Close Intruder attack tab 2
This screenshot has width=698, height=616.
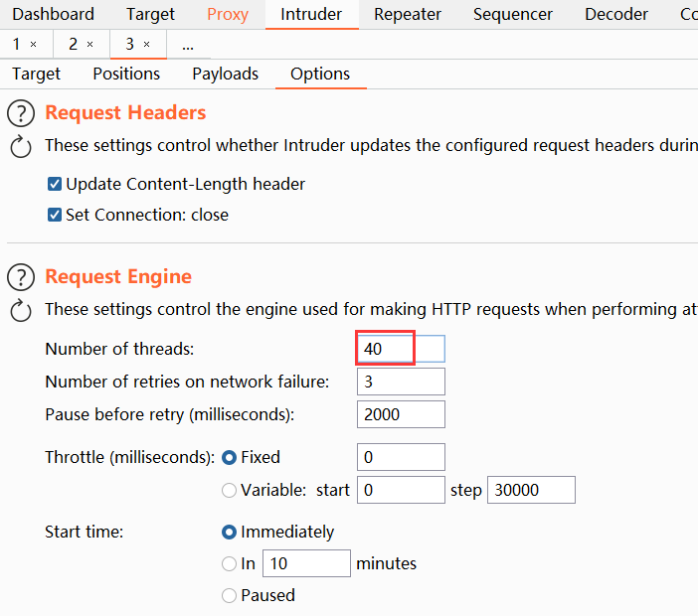tap(89, 45)
